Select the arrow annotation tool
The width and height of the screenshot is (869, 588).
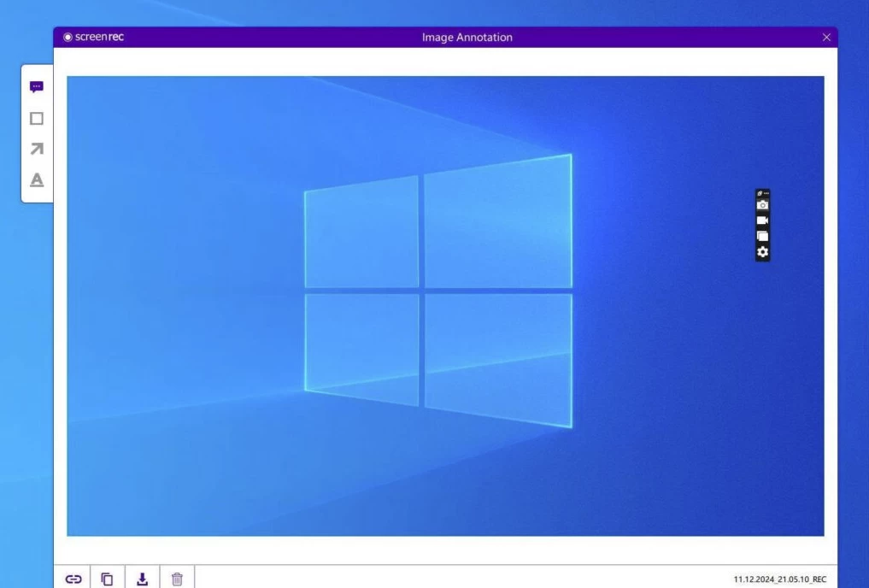click(x=37, y=149)
